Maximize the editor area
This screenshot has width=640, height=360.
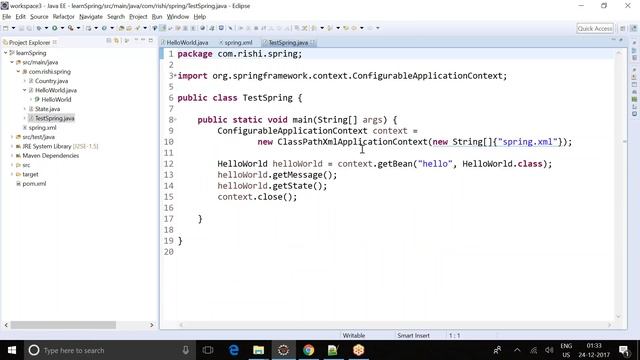[x=621, y=40]
